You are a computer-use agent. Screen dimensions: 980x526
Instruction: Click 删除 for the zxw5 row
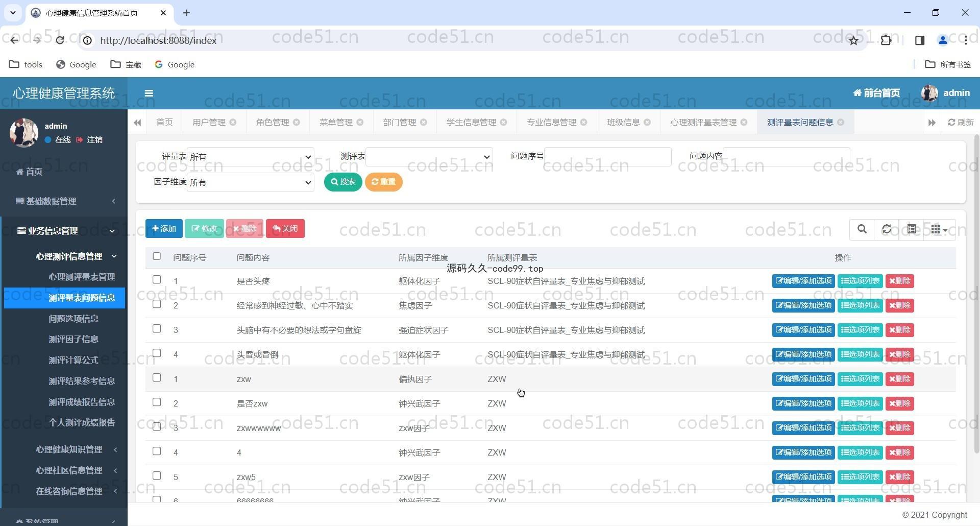pyautogui.click(x=899, y=477)
